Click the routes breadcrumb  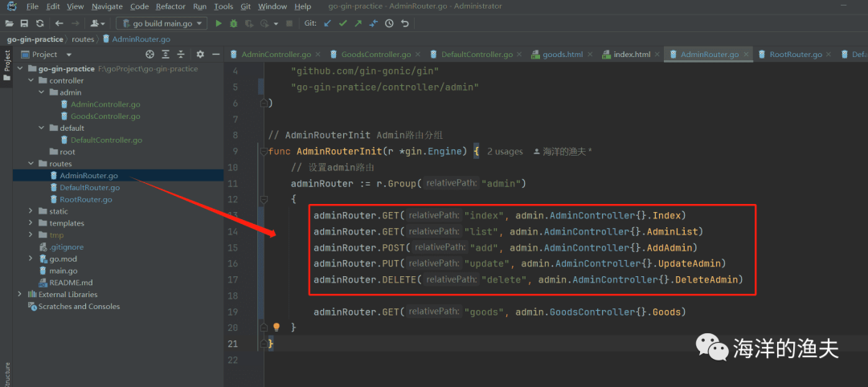pos(83,39)
